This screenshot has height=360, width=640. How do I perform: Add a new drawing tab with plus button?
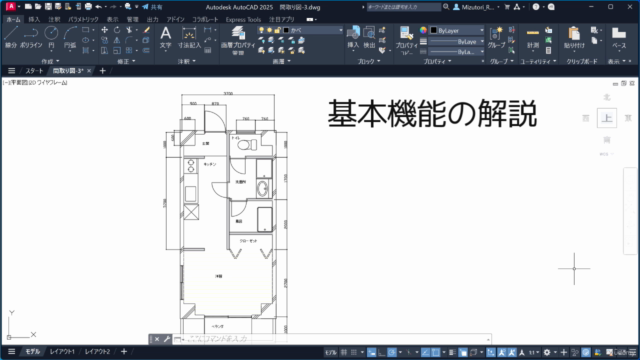click(x=102, y=71)
